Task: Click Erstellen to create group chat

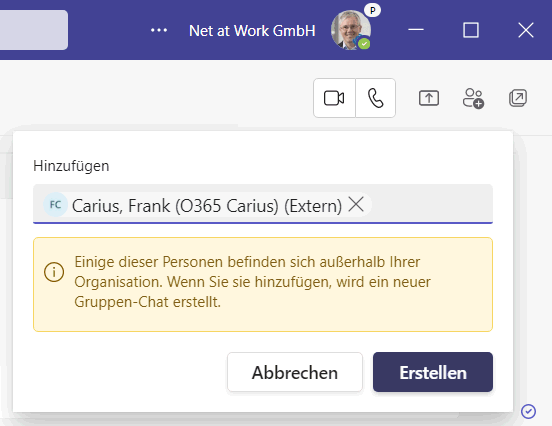Action: (433, 372)
